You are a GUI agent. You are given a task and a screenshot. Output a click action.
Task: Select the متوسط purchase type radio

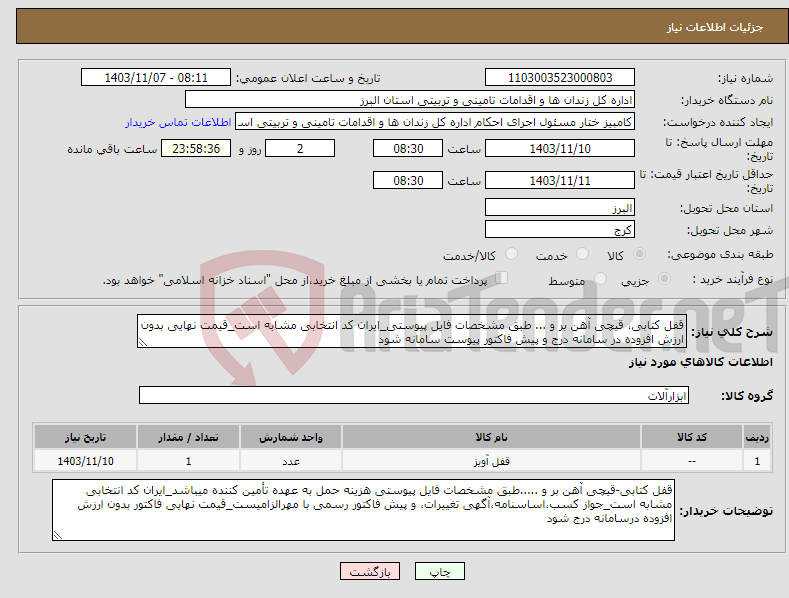(600, 279)
